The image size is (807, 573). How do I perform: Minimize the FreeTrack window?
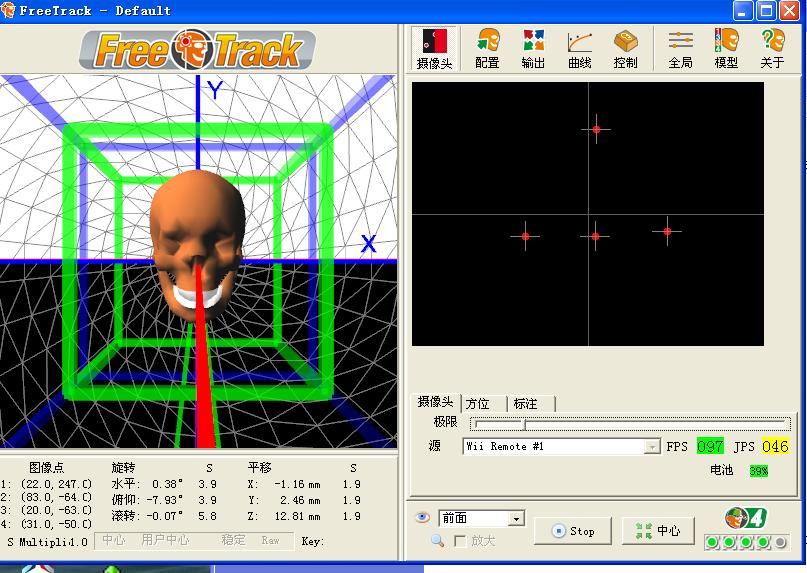point(743,11)
